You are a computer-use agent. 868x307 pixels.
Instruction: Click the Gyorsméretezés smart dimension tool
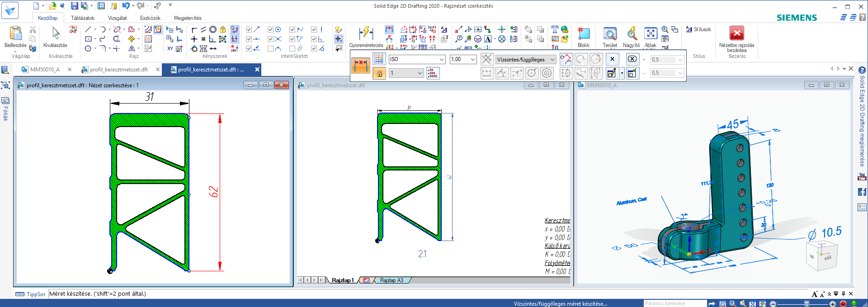tap(366, 37)
